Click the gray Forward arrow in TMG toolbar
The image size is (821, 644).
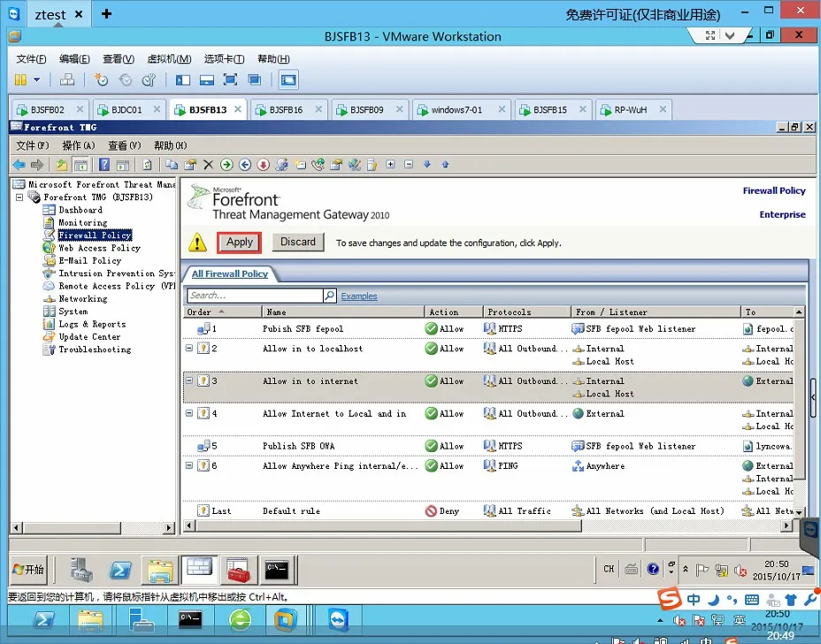tap(36, 165)
